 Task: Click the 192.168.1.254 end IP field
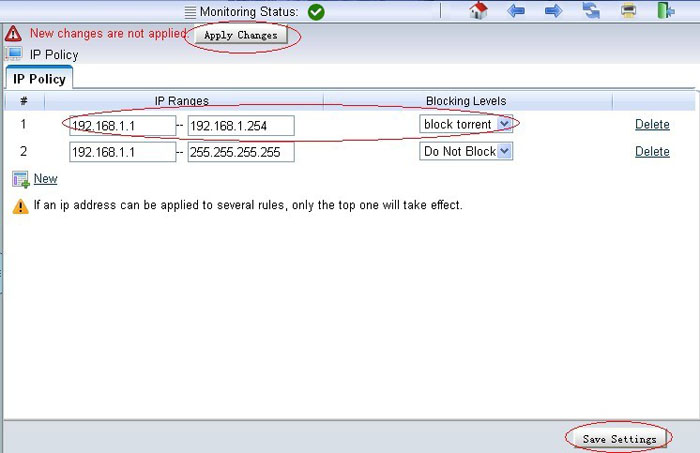[x=241, y=126]
